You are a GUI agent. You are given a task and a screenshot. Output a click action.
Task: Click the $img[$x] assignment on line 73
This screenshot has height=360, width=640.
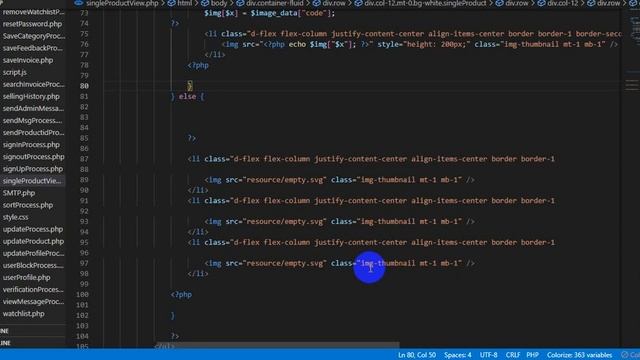pyautogui.click(x=269, y=13)
